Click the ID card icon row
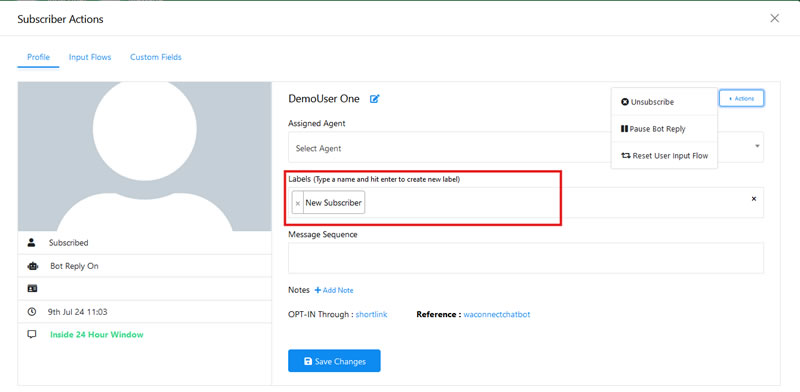800x392 pixels. click(x=144, y=288)
